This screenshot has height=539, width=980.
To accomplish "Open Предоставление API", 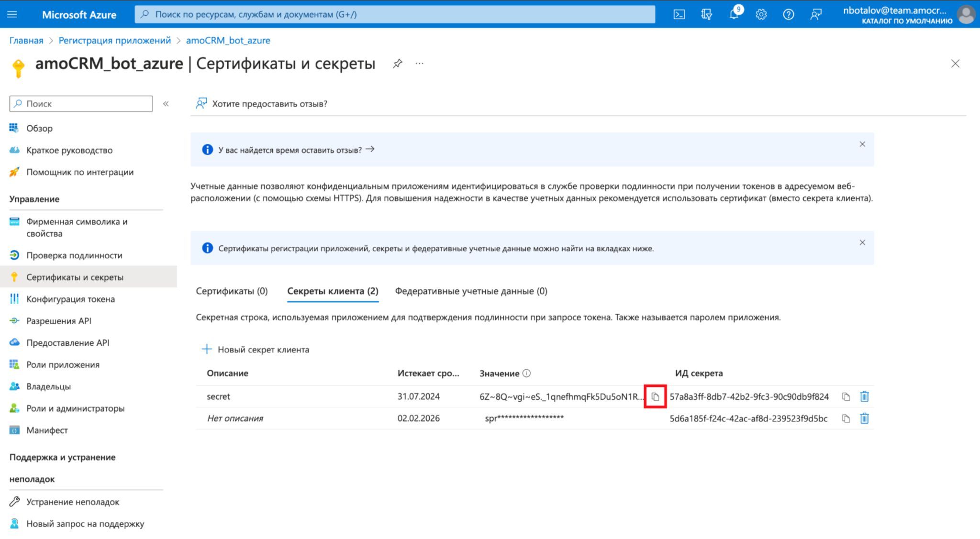I will 67,343.
